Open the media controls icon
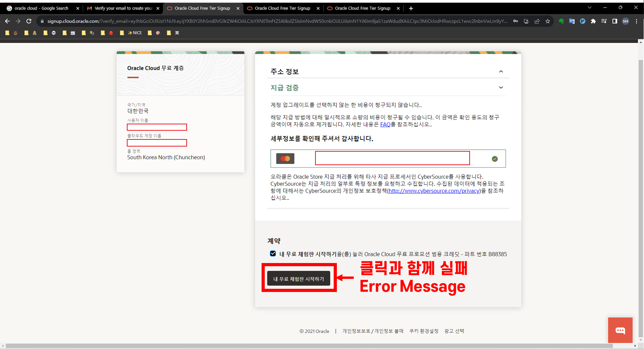Image resolution: width=644 pixels, height=349 pixels. pos(604,21)
